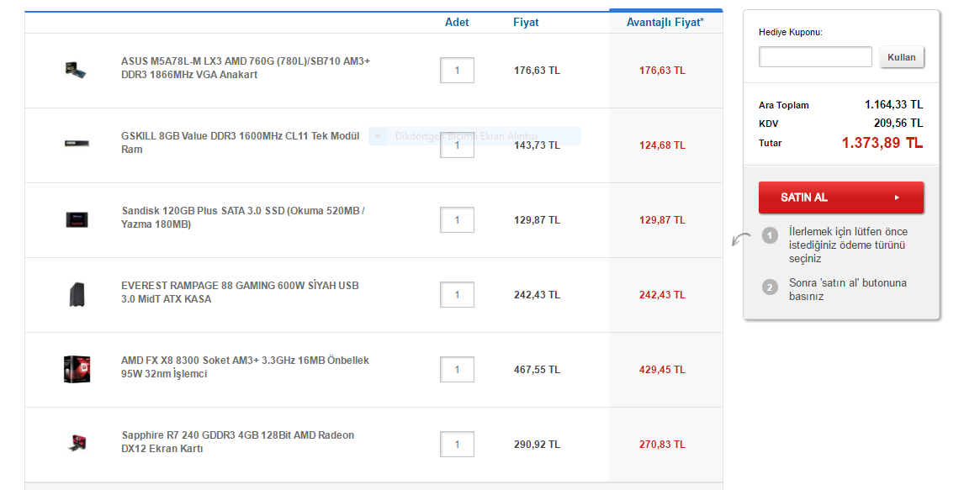
Task: Click the curved arrow beside the instructions
Action: pos(741,239)
